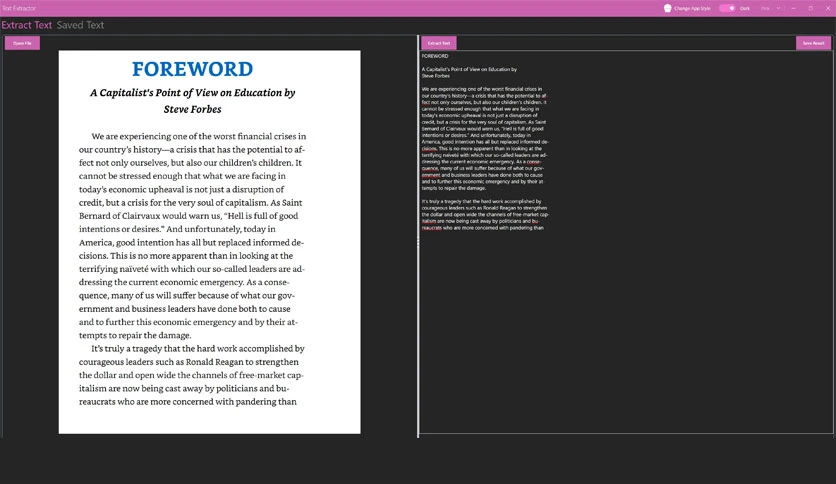Close the Text Extractor window

828,8
